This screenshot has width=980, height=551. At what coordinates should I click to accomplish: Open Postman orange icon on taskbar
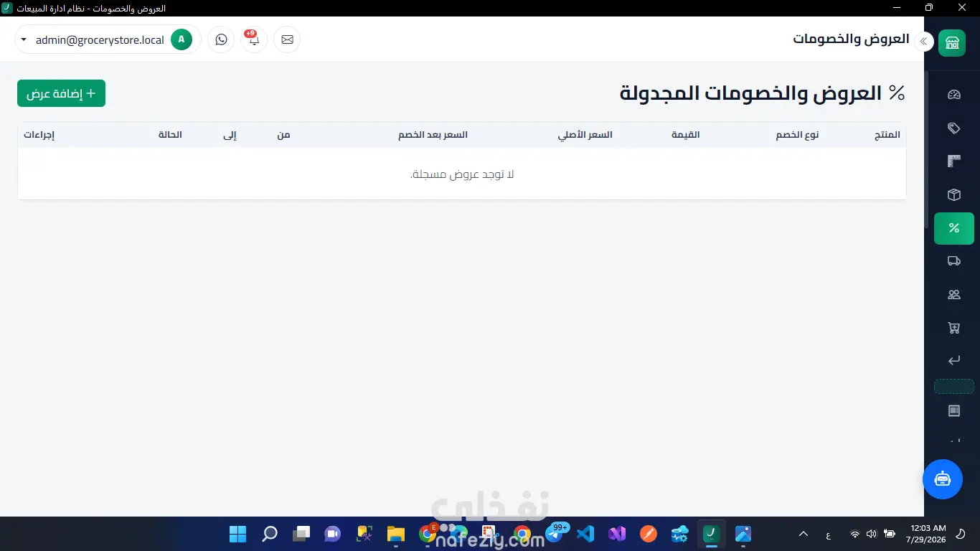click(649, 534)
